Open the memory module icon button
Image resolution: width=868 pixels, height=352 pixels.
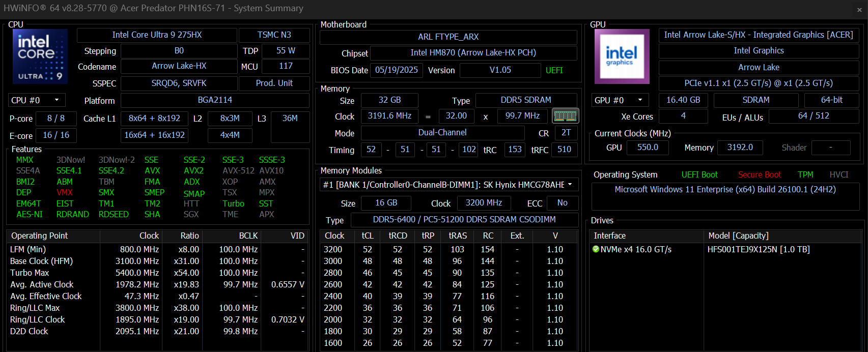tap(565, 116)
